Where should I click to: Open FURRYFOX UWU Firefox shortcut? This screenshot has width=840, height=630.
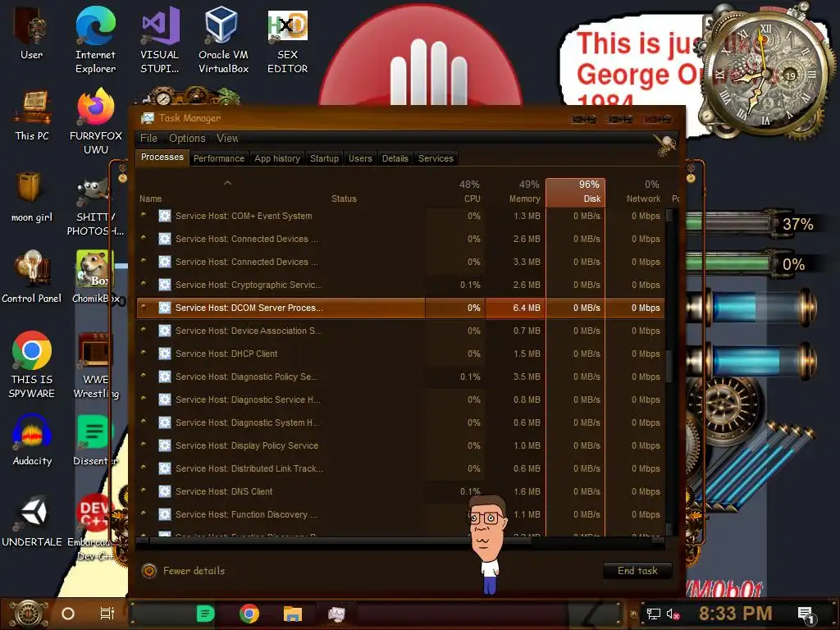(x=96, y=121)
